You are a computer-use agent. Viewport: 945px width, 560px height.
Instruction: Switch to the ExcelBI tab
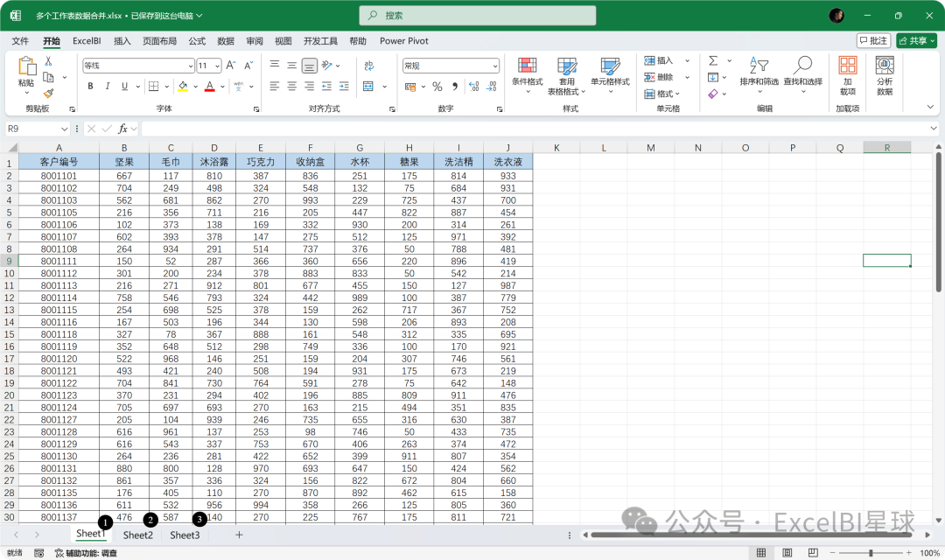(87, 41)
